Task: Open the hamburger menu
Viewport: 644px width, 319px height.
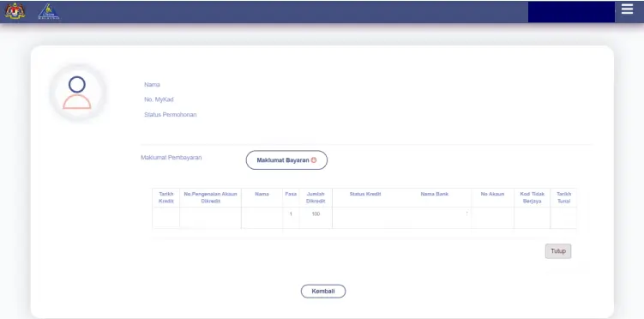Action: coord(627,9)
